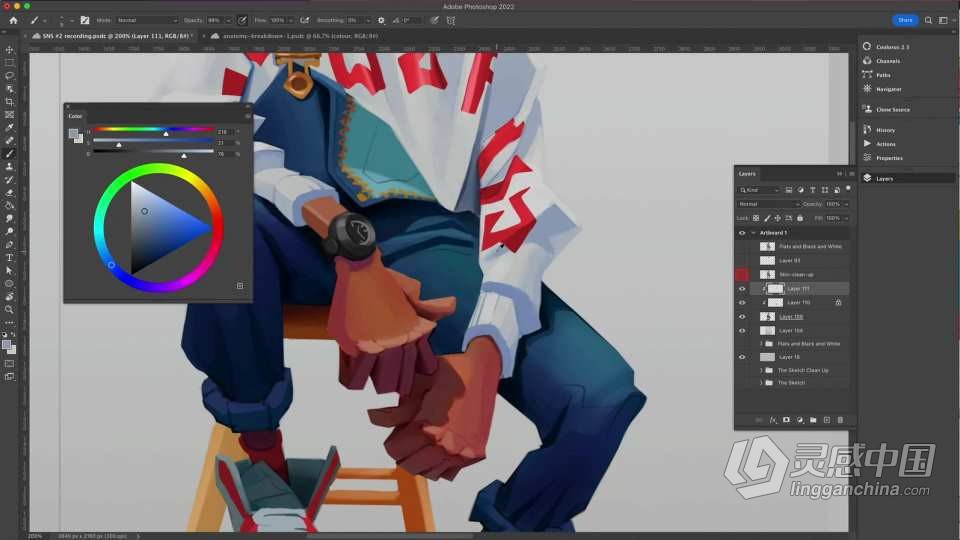Expand The Sketch group

point(761,383)
